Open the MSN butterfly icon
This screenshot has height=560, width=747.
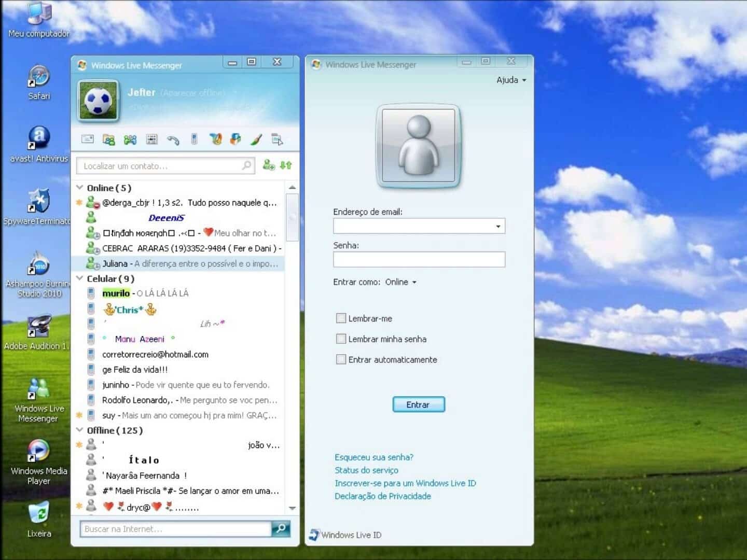coord(215,139)
